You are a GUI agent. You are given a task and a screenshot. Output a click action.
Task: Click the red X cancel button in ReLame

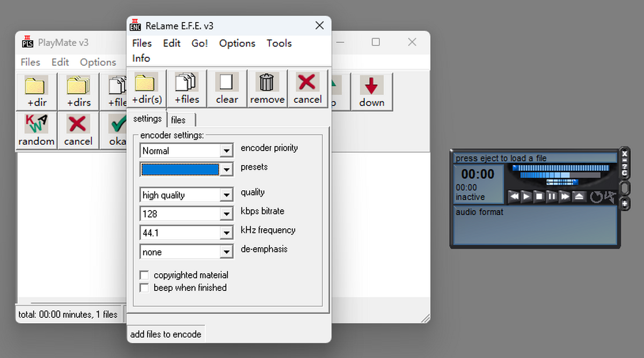(x=308, y=88)
